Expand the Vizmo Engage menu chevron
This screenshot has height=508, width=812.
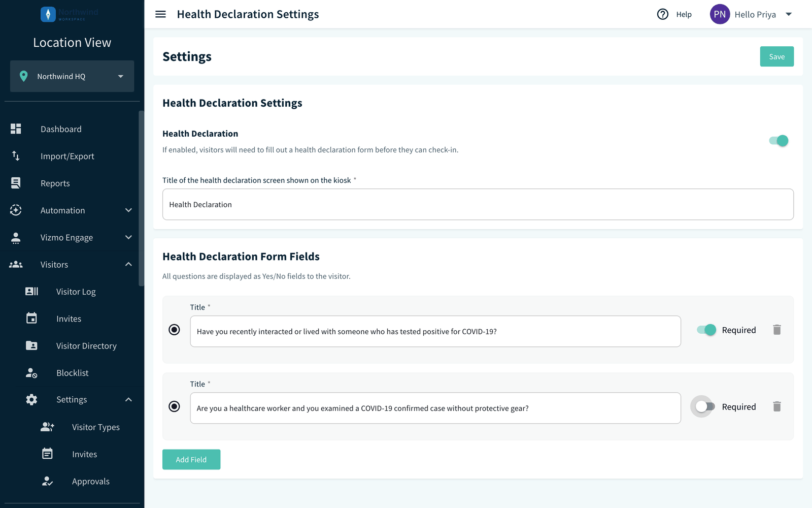pyautogui.click(x=128, y=237)
